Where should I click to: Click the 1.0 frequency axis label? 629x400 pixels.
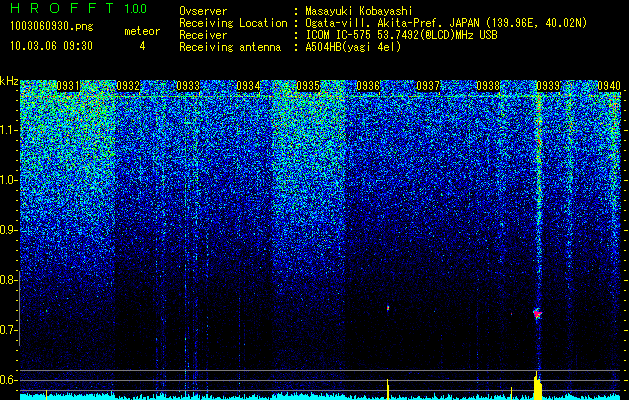[9, 180]
